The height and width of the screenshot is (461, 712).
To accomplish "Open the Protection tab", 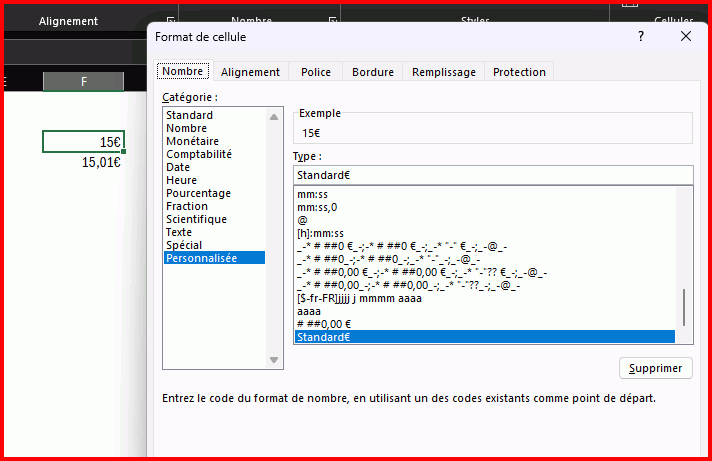I will coord(519,72).
